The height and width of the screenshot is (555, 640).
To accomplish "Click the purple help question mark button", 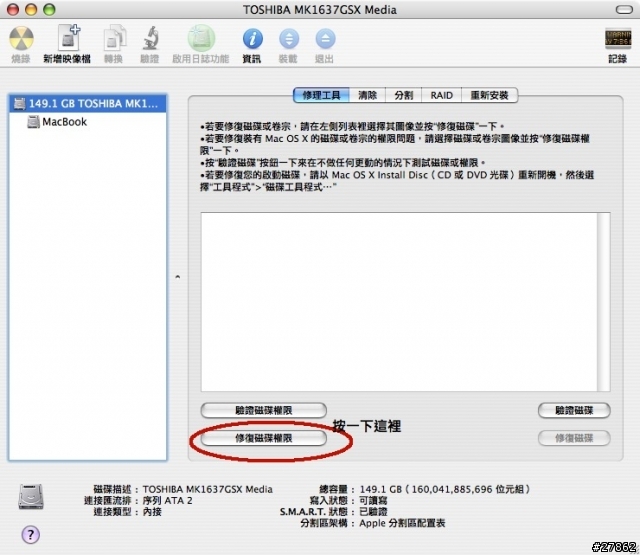I will (x=31, y=534).
